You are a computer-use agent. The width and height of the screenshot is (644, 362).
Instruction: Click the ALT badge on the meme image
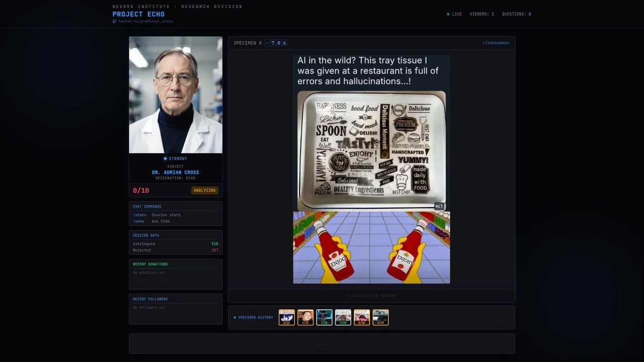[x=439, y=206]
